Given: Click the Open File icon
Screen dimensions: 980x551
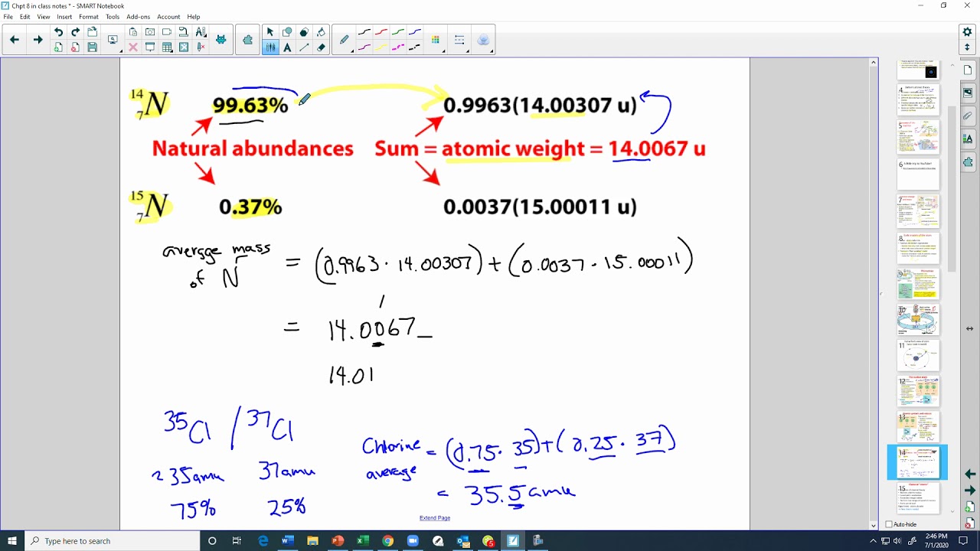Looking at the screenshot, I should click(92, 32).
